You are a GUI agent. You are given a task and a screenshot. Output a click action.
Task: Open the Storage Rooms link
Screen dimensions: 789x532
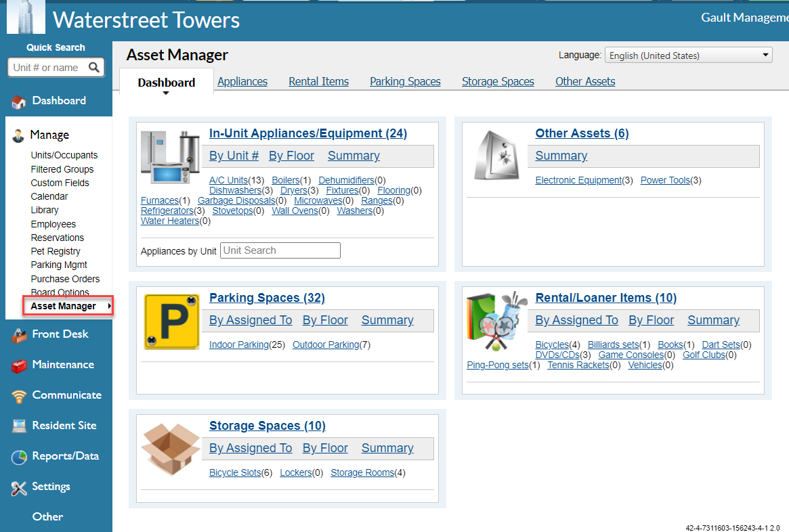pyautogui.click(x=362, y=472)
